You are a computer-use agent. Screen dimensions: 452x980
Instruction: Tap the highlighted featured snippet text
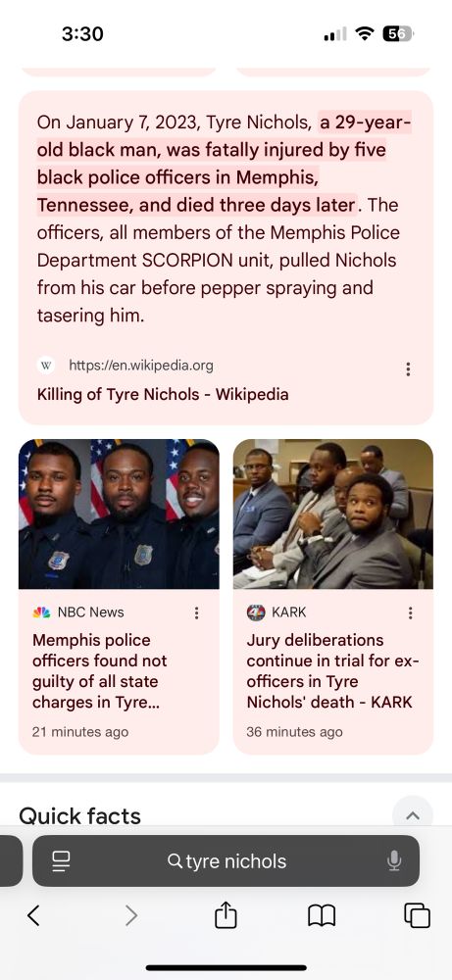click(x=224, y=164)
